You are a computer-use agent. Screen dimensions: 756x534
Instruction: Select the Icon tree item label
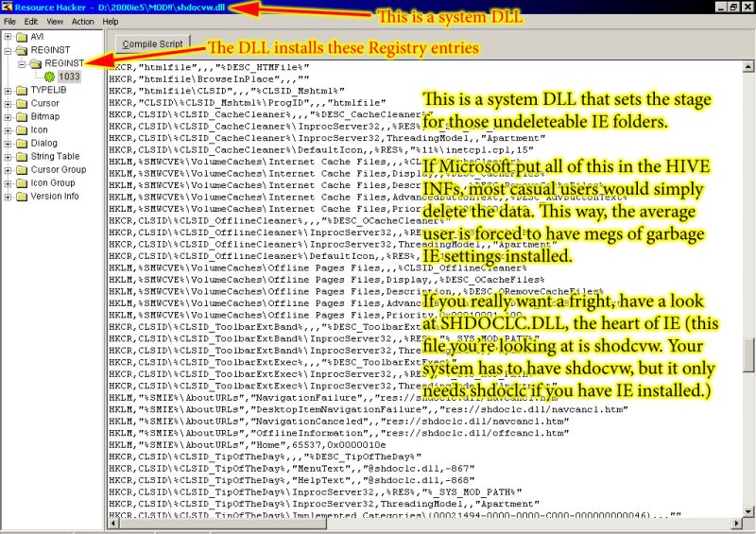pyautogui.click(x=40, y=130)
